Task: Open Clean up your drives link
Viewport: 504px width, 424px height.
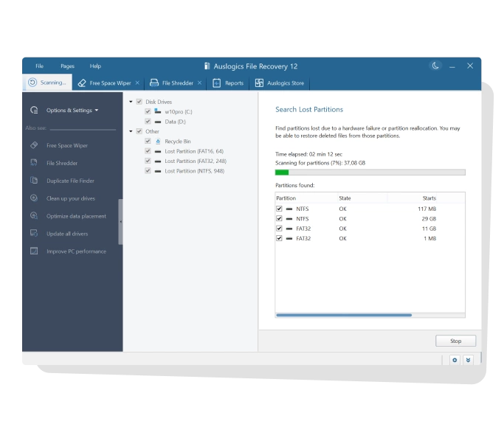Action: [70, 198]
